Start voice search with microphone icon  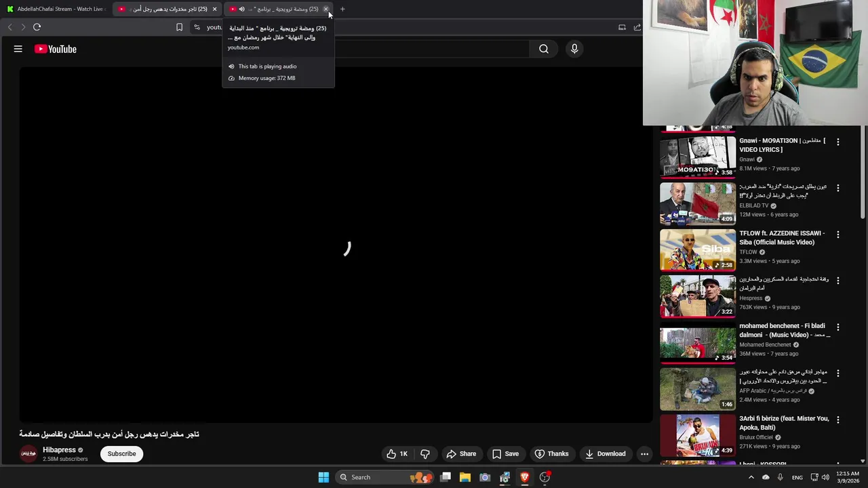click(574, 49)
